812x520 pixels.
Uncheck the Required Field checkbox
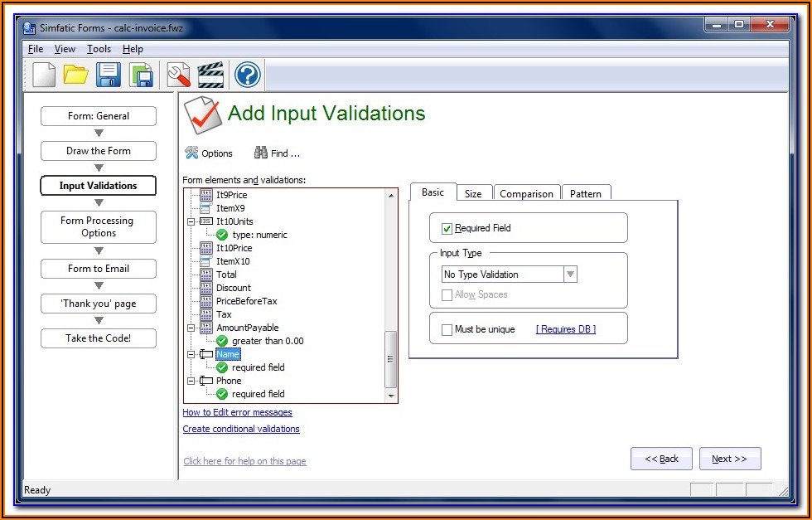pos(447,229)
